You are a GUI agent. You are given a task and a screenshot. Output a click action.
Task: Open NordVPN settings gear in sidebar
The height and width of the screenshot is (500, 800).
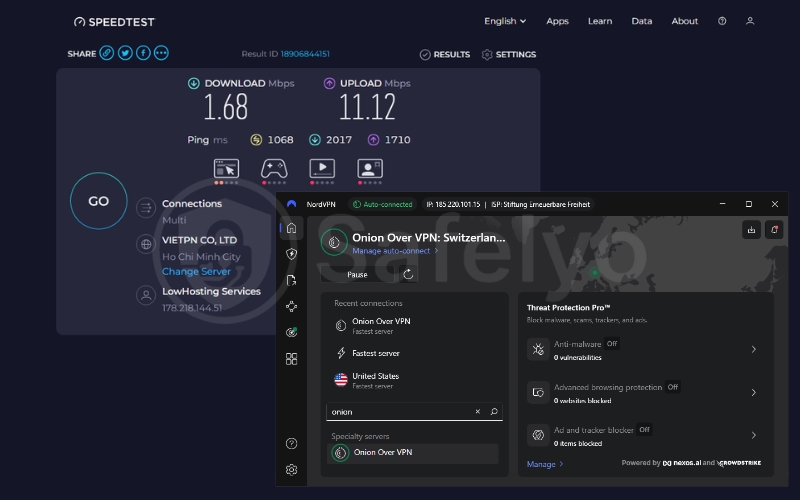(291, 469)
